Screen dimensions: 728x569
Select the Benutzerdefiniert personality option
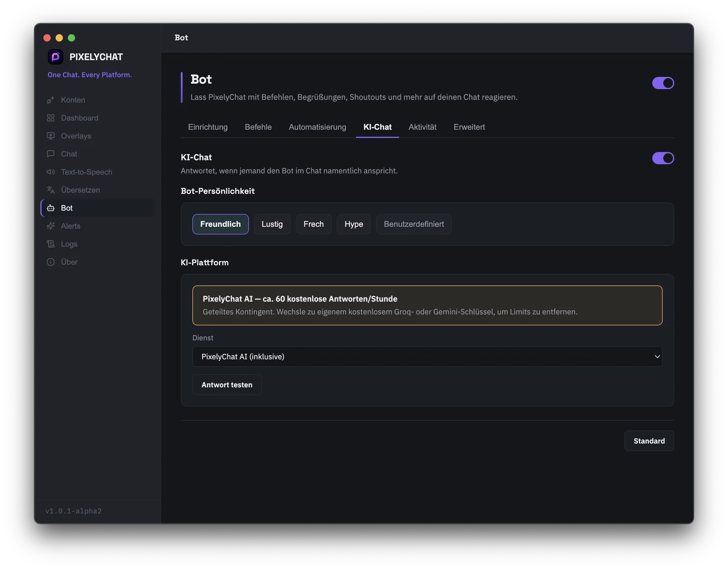pyautogui.click(x=414, y=224)
